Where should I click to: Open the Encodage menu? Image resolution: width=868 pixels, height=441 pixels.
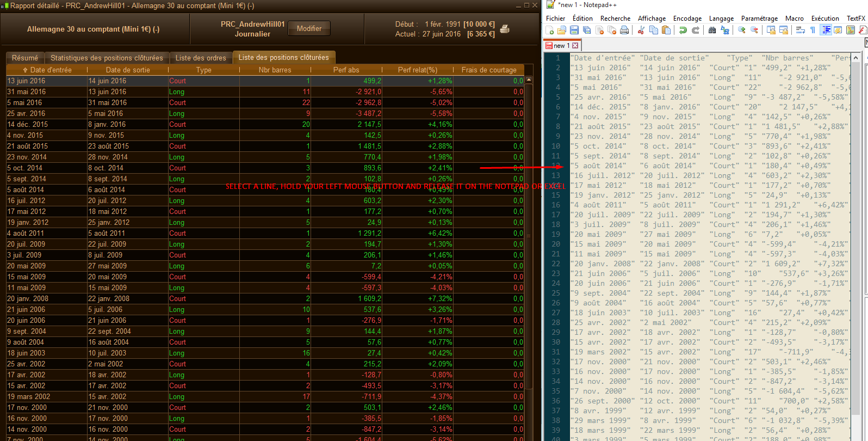click(x=687, y=19)
